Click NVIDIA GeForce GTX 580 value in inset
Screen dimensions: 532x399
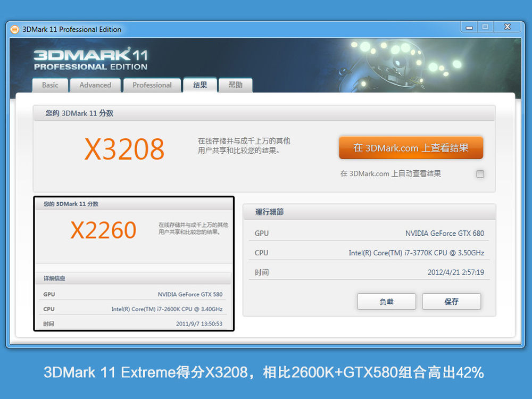click(190, 295)
